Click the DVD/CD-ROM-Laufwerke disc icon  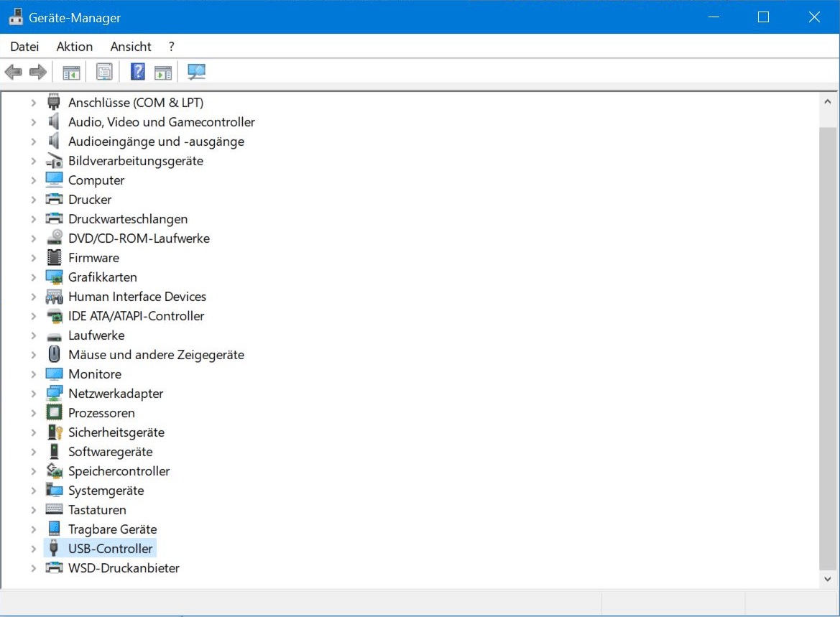pos(54,238)
